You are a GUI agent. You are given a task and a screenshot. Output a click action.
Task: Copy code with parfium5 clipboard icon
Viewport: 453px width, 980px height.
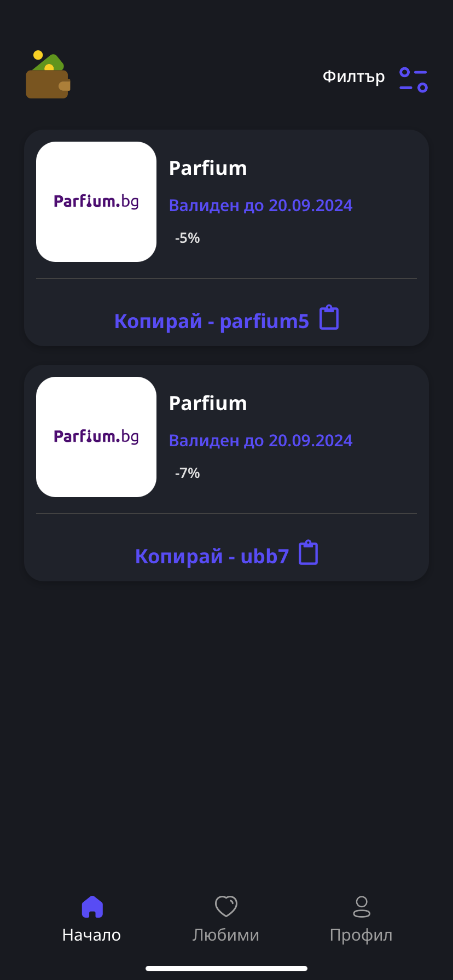[329, 318]
